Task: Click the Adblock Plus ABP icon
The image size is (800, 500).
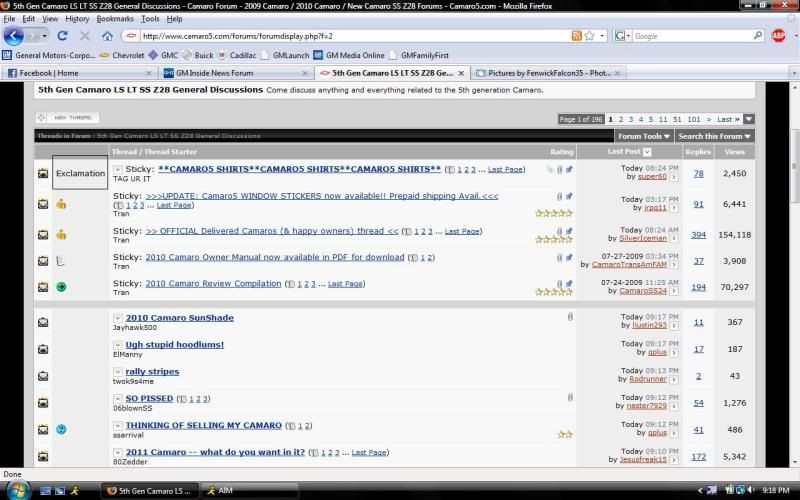Action: pos(778,36)
